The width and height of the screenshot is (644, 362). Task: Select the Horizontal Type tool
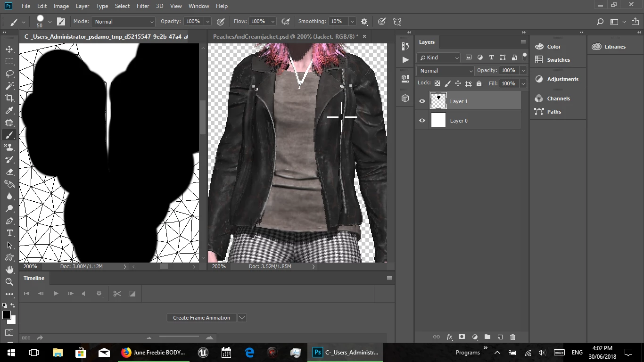point(9,233)
